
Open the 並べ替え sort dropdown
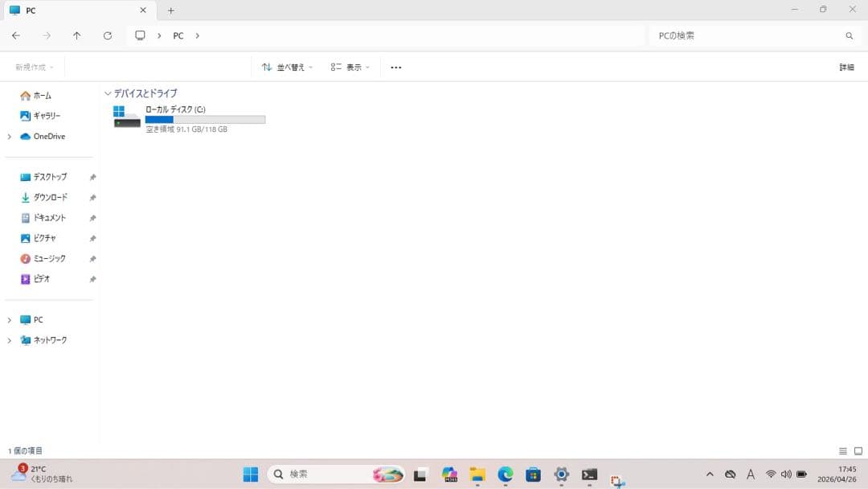click(287, 67)
